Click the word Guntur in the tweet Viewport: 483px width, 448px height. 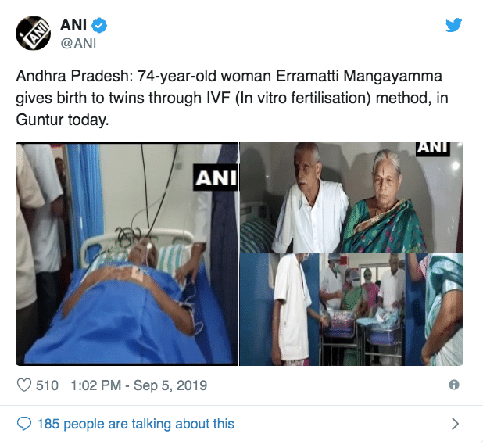pos(40,120)
